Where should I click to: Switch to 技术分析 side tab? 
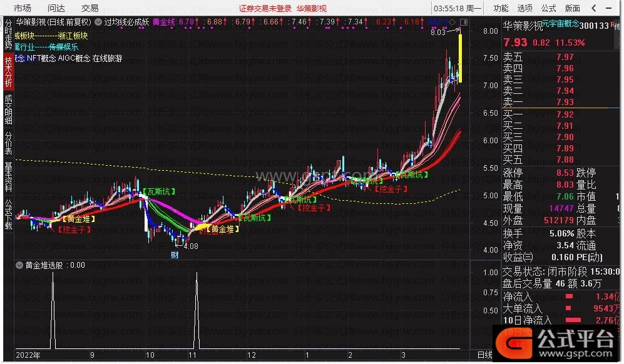pos(8,72)
